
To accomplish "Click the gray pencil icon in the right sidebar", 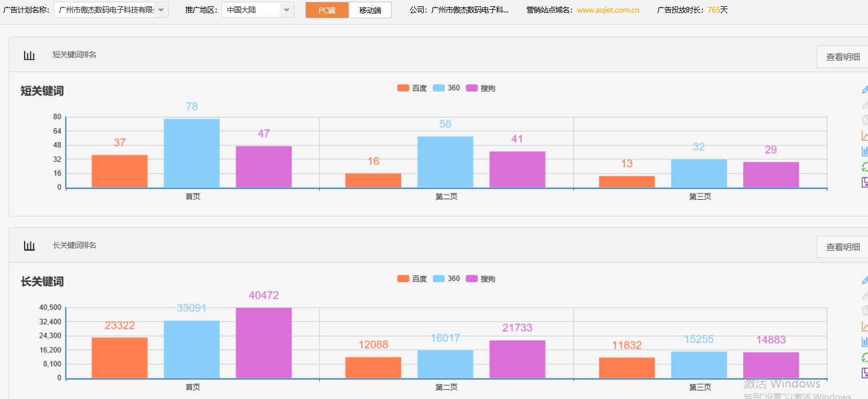I will click(x=865, y=105).
